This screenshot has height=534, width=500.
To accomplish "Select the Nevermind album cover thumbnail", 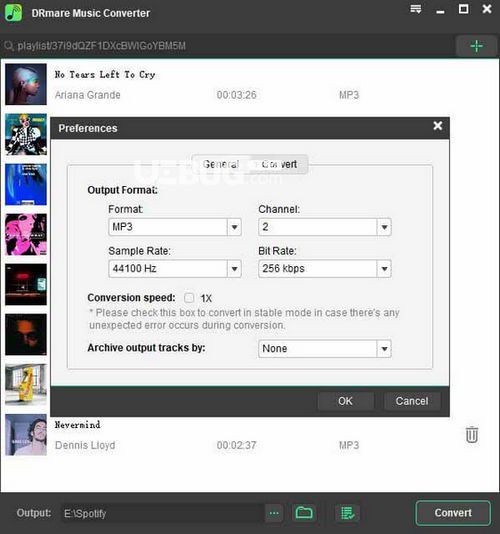I will 26,435.
